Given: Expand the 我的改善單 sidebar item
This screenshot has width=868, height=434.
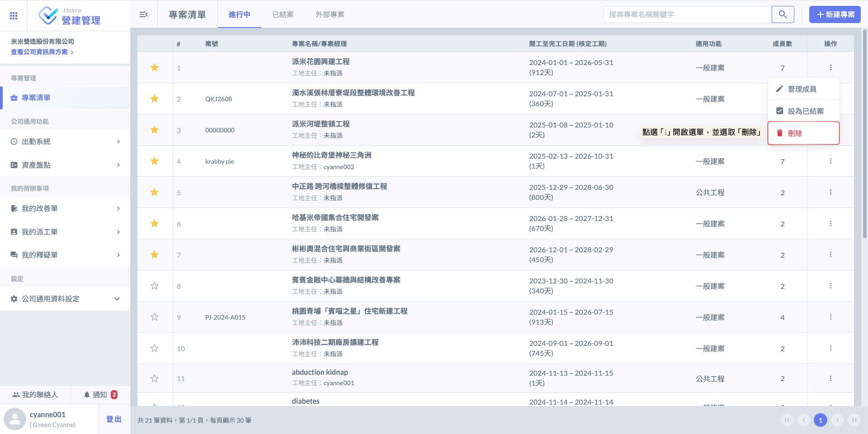Looking at the screenshot, I should click(65, 208).
